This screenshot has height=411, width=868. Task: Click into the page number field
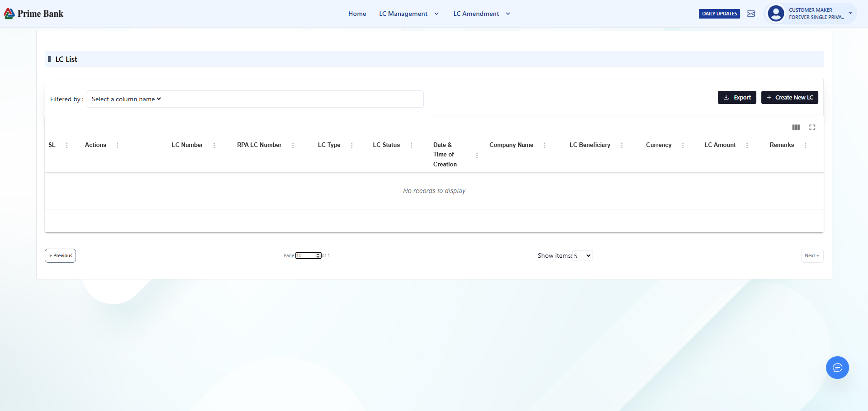pos(307,255)
